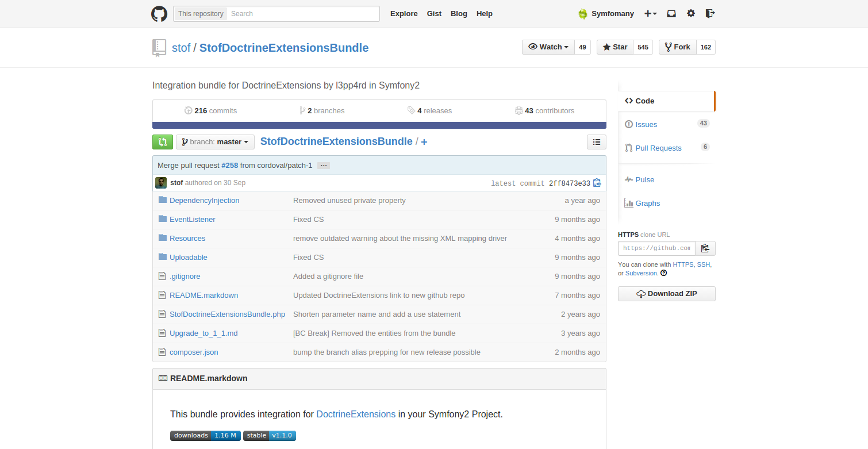
Task: Open the Graphs sidebar tab
Action: coord(666,203)
